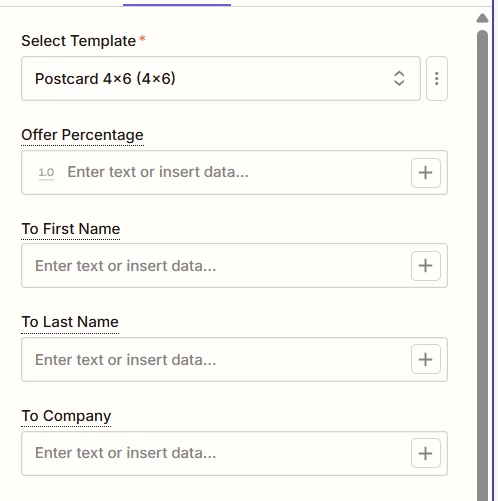498x501 pixels.
Task: Insert data plus icon for To First Name
Action: pyautogui.click(x=426, y=266)
